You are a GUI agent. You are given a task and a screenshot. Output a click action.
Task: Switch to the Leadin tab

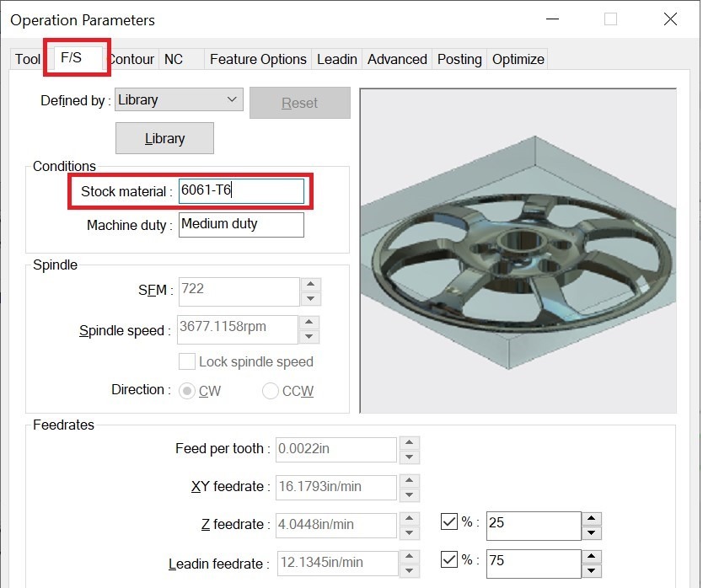point(336,59)
